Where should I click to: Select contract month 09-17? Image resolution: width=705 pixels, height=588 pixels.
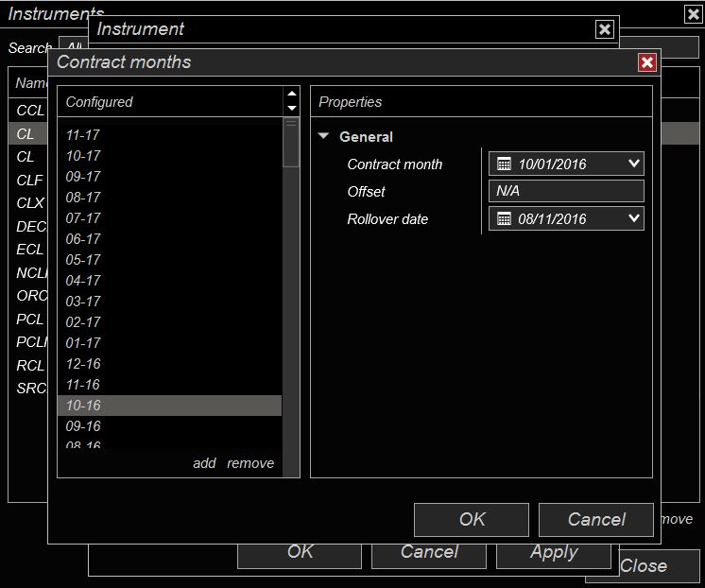(169, 177)
